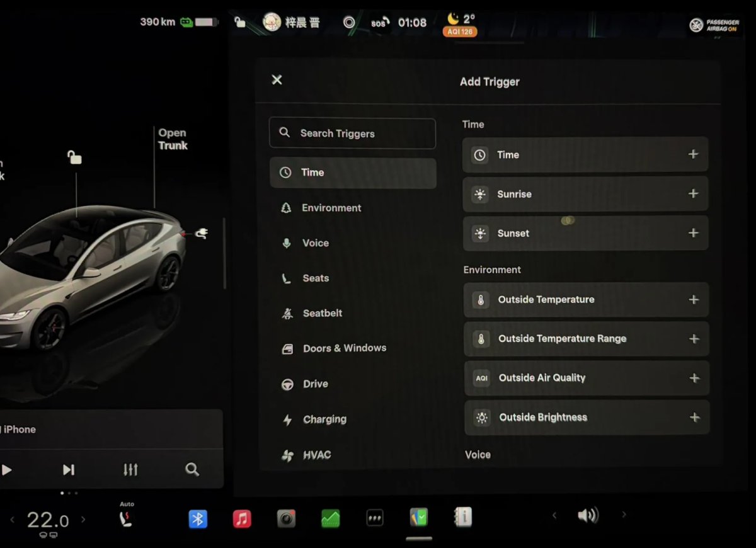Screen dimensions: 756x548
Task: Skip to next track
Action: pos(69,469)
